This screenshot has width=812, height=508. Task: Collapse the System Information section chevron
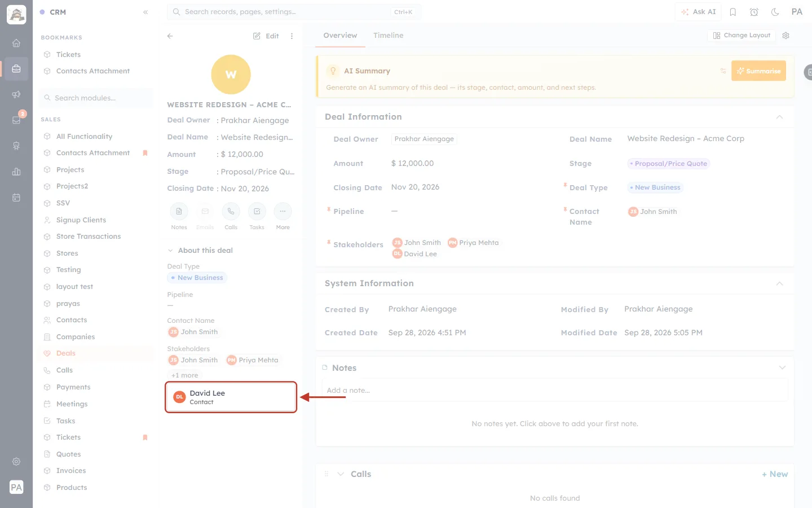click(x=779, y=283)
